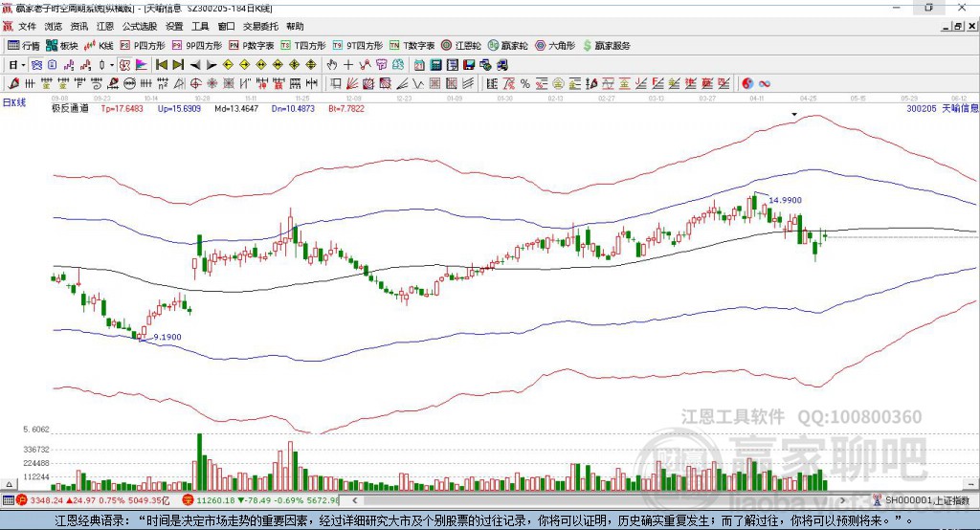Image resolution: width=980 pixels, height=530 pixels.
Task: Select the red target circle tool
Action: coord(195,84)
